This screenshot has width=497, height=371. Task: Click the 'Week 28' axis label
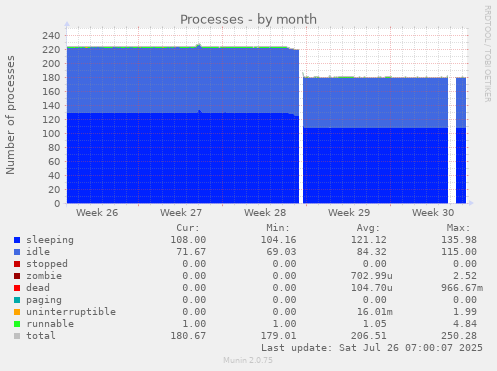265,213
